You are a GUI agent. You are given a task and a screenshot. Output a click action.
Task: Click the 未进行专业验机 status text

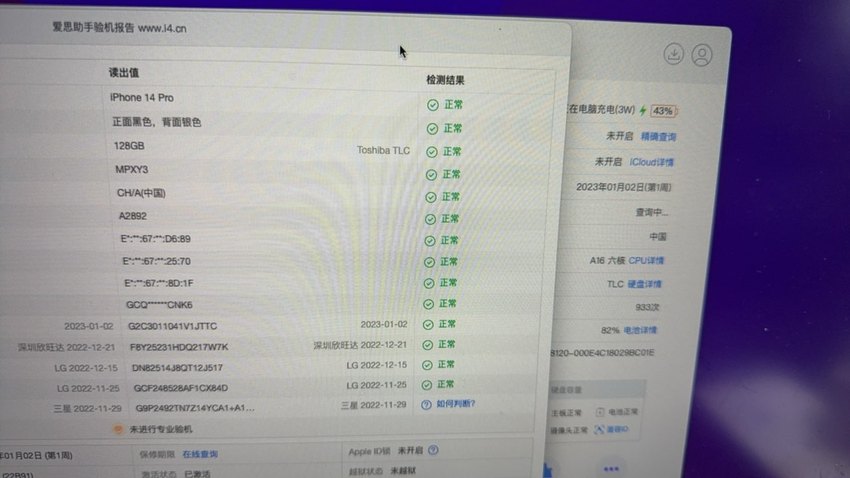(x=161, y=429)
